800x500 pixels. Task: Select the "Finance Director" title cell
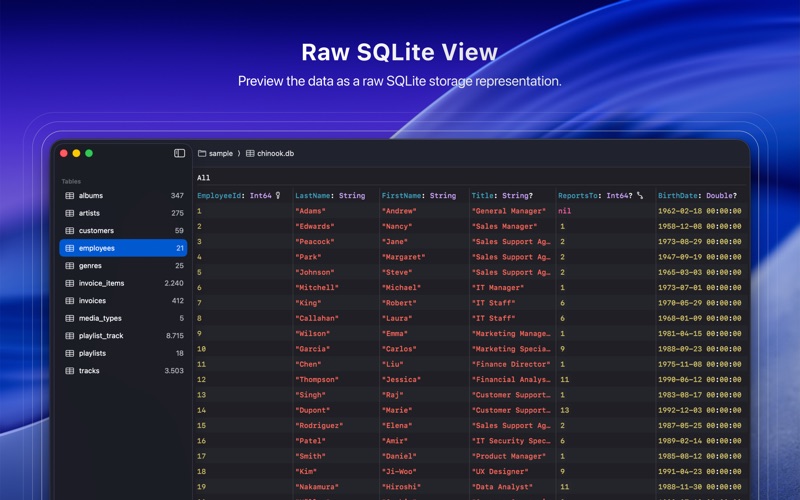(x=511, y=364)
